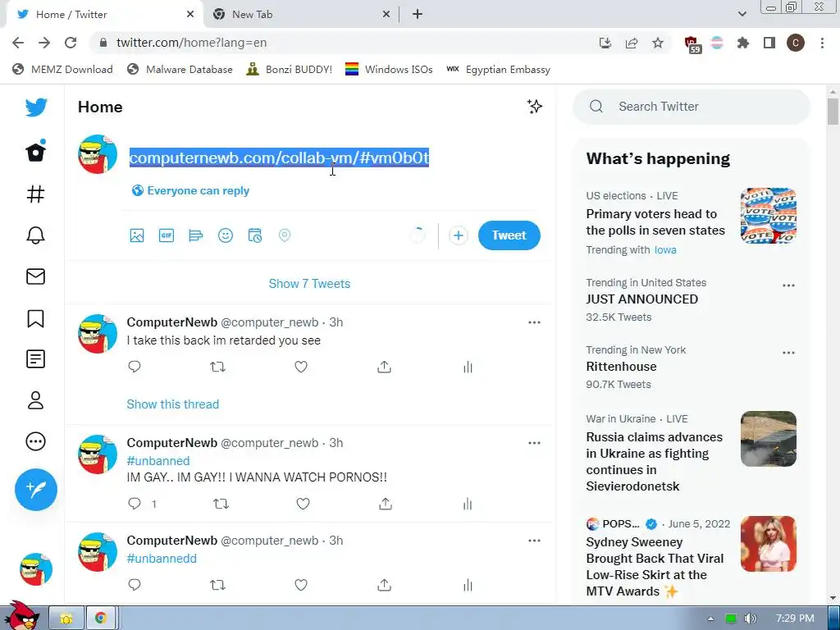This screenshot has height=630, width=840.
Task: Bookmark this page star icon
Action: pos(658,43)
